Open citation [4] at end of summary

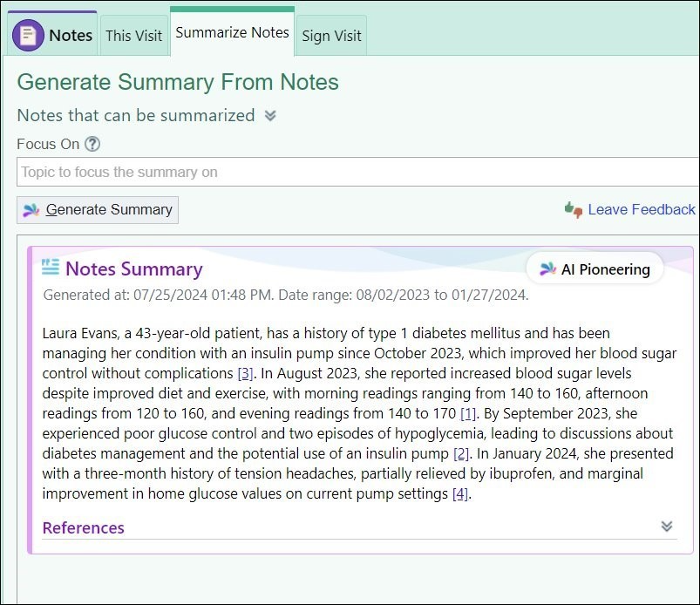[x=459, y=493]
